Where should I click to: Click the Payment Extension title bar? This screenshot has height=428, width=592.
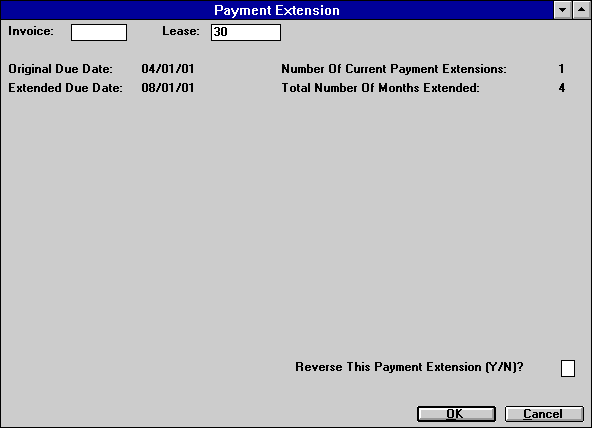tap(277, 10)
